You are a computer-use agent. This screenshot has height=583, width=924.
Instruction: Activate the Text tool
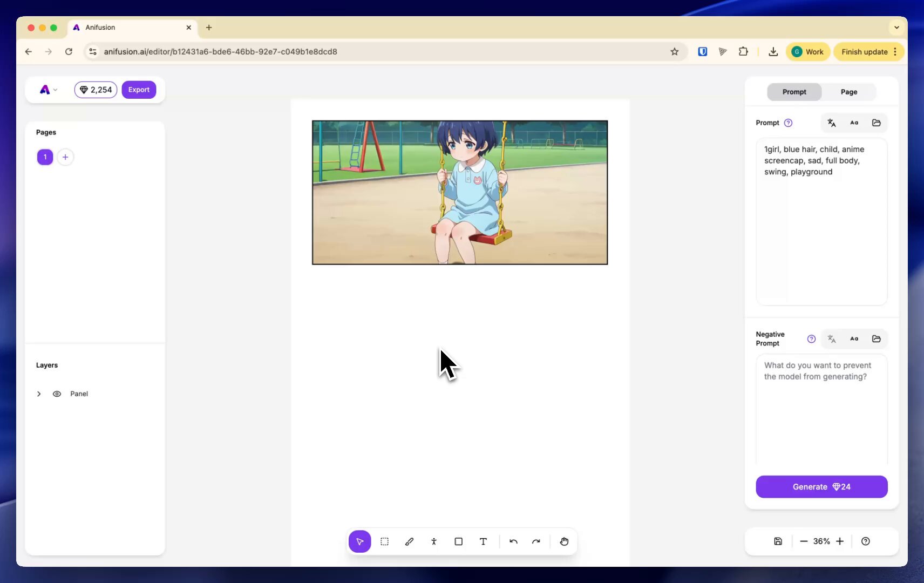coord(483,541)
